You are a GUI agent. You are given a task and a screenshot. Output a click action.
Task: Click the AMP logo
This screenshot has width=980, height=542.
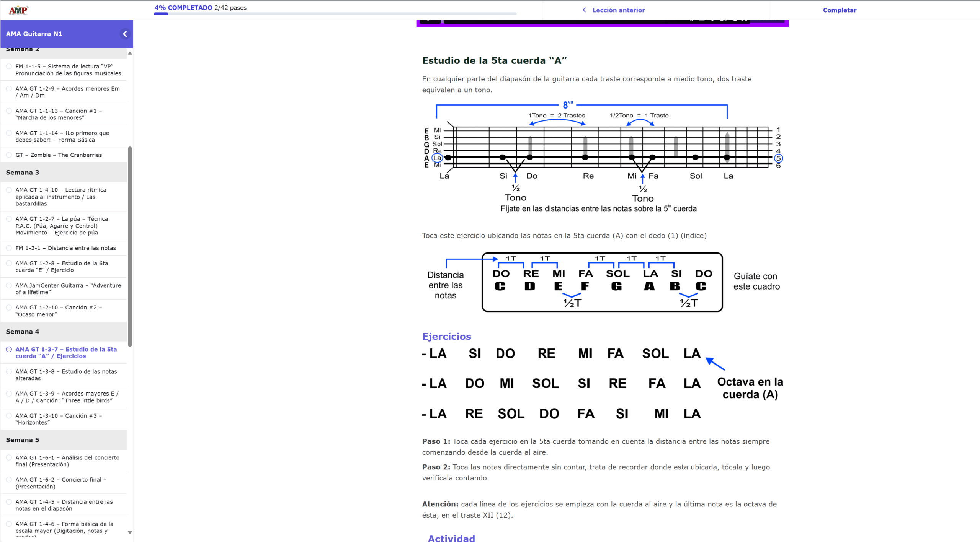tap(18, 10)
